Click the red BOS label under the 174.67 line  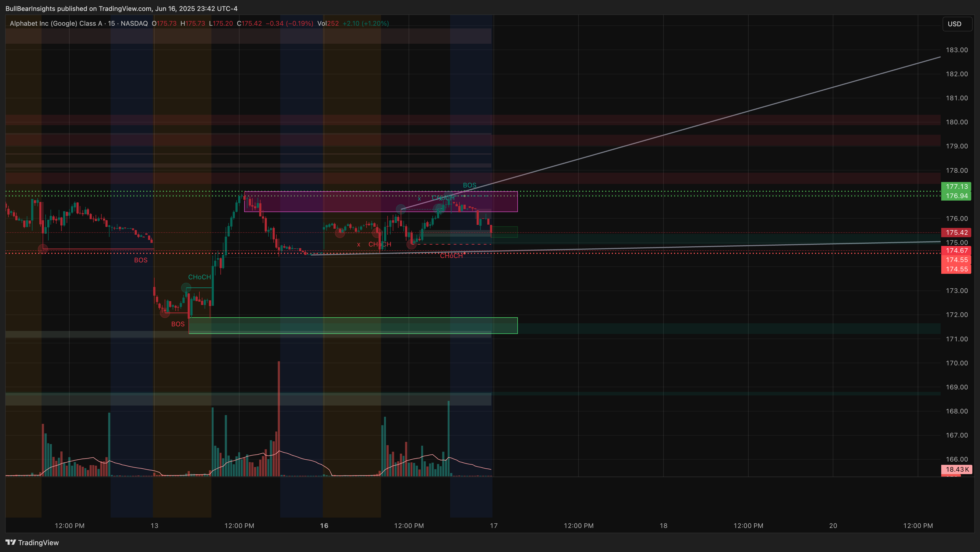pos(141,260)
